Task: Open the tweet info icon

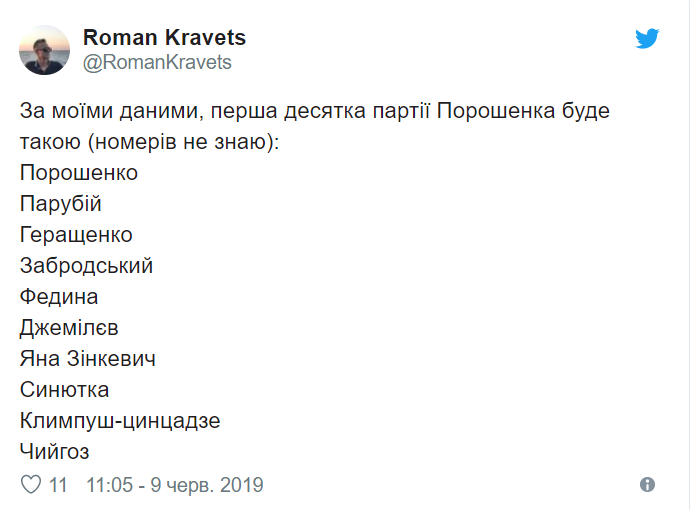Action: [647, 485]
